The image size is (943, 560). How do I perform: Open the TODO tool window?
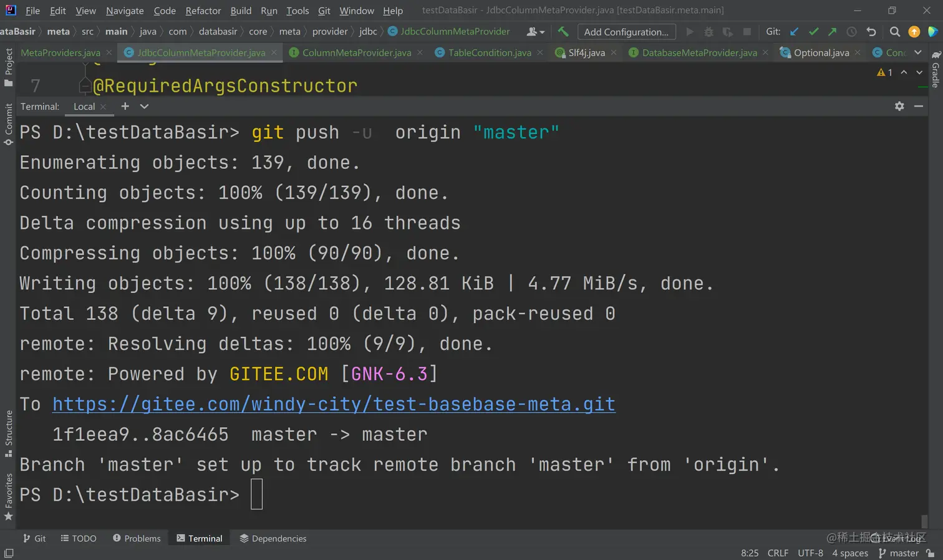pos(79,538)
